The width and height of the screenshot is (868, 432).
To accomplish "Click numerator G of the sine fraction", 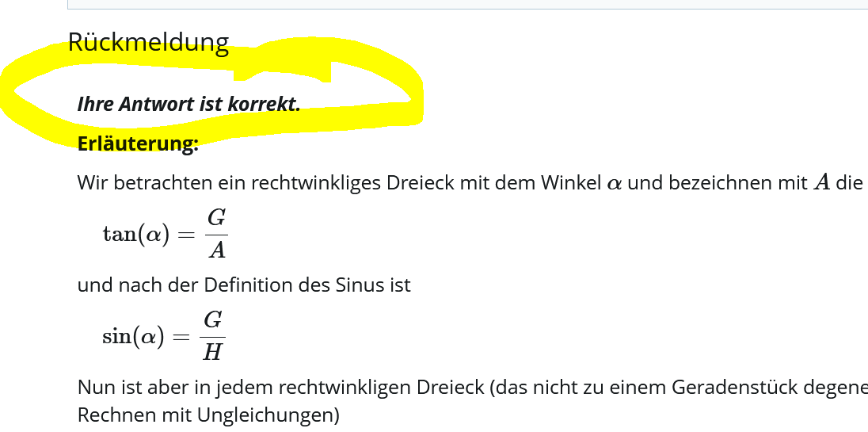I will point(212,320).
